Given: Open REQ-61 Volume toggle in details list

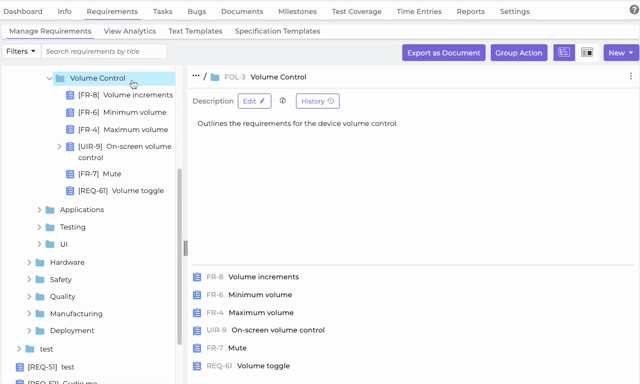Looking at the screenshot, I should (x=263, y=366).
